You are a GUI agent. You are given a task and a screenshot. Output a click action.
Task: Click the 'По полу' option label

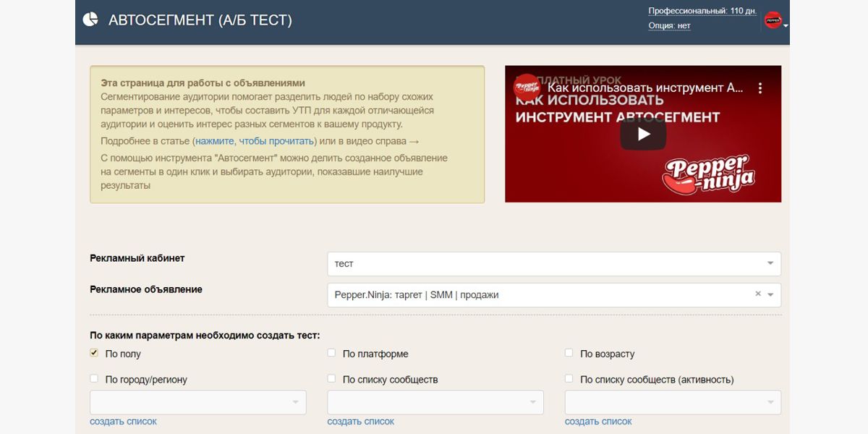pyautogui.click(x=123, y=354)
